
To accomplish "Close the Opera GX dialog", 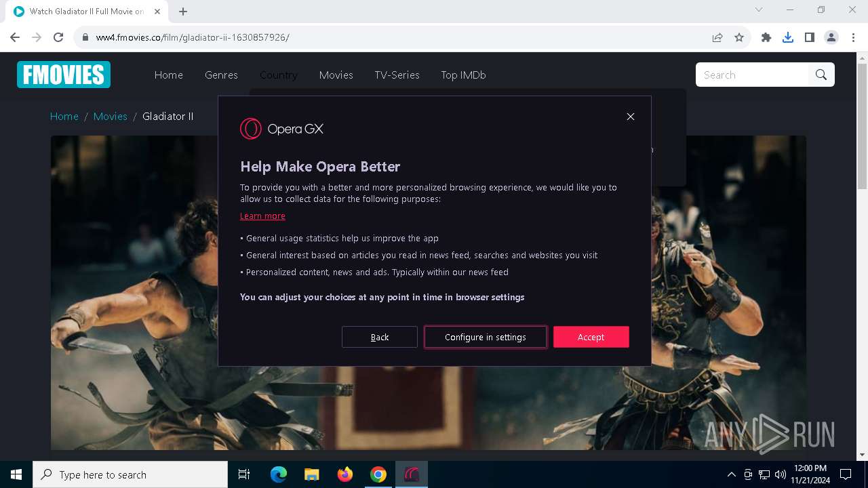I will [631, 117].
